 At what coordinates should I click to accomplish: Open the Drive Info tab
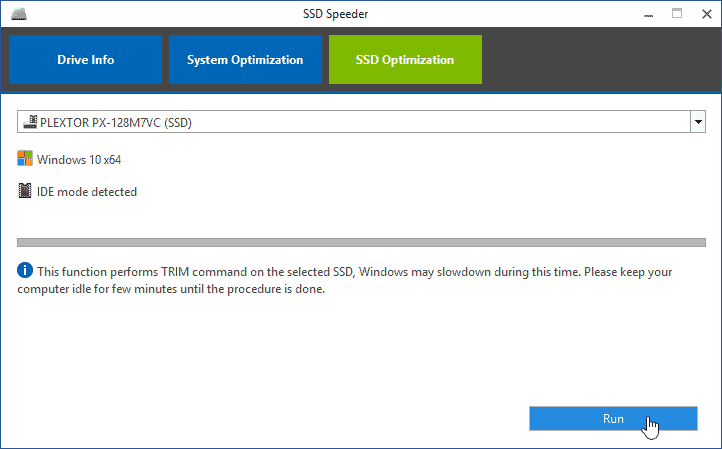pyautogui.click(x=86, y=59)
